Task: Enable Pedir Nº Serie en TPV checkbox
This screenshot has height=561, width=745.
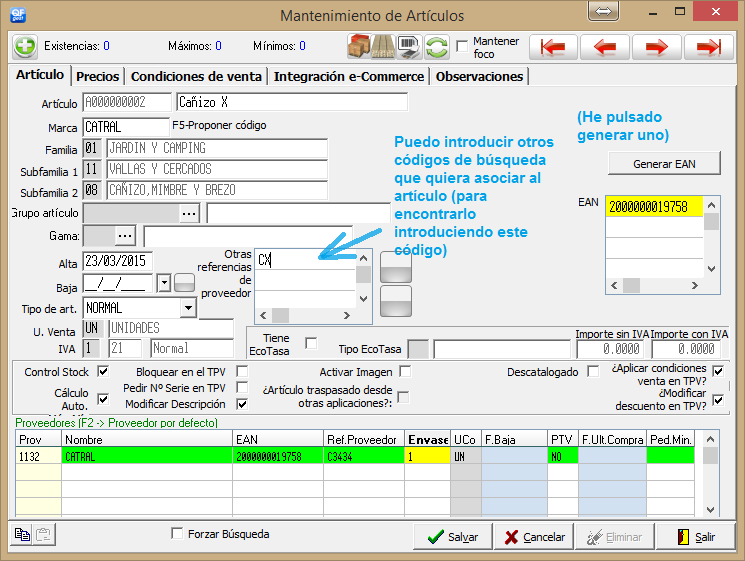Action: [242, 387]
